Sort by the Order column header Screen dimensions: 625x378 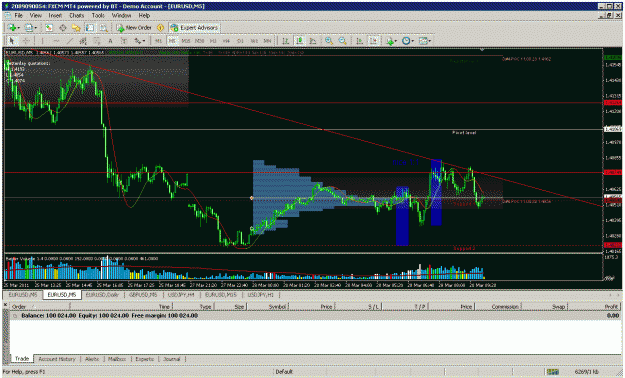[39, 307]
